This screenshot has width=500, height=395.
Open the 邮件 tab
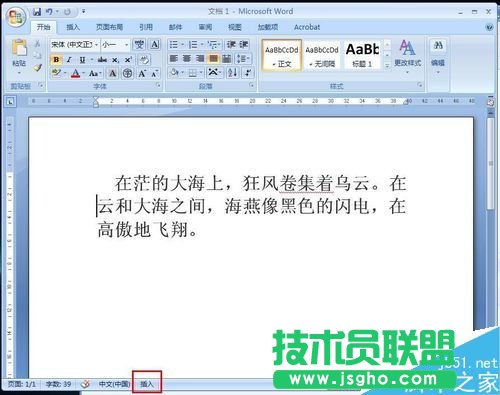coord(175,27)
